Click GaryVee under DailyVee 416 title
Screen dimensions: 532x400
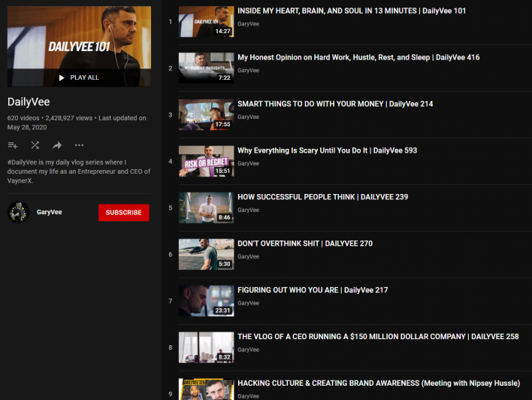pos(249,71)
